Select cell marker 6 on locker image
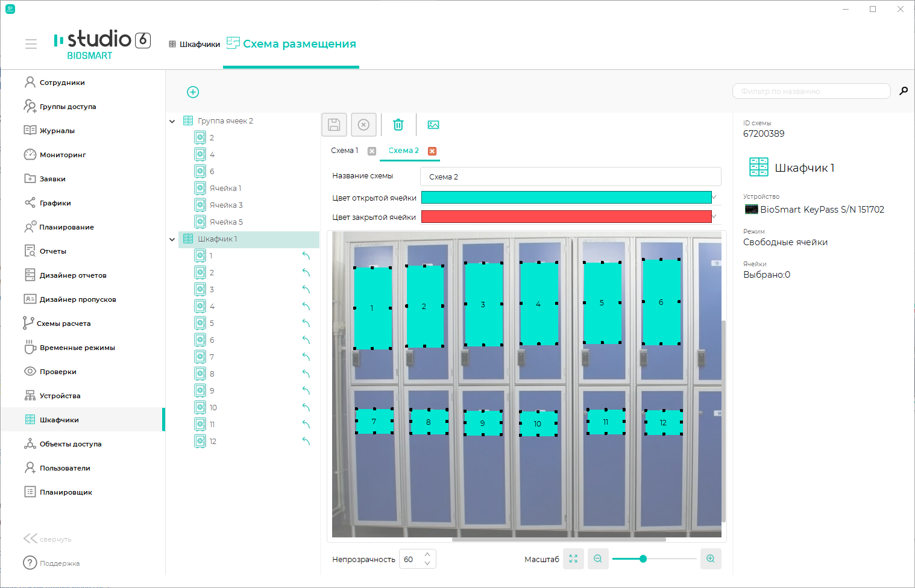The height and width of the screenshot is (588, 915). (661, 302)
